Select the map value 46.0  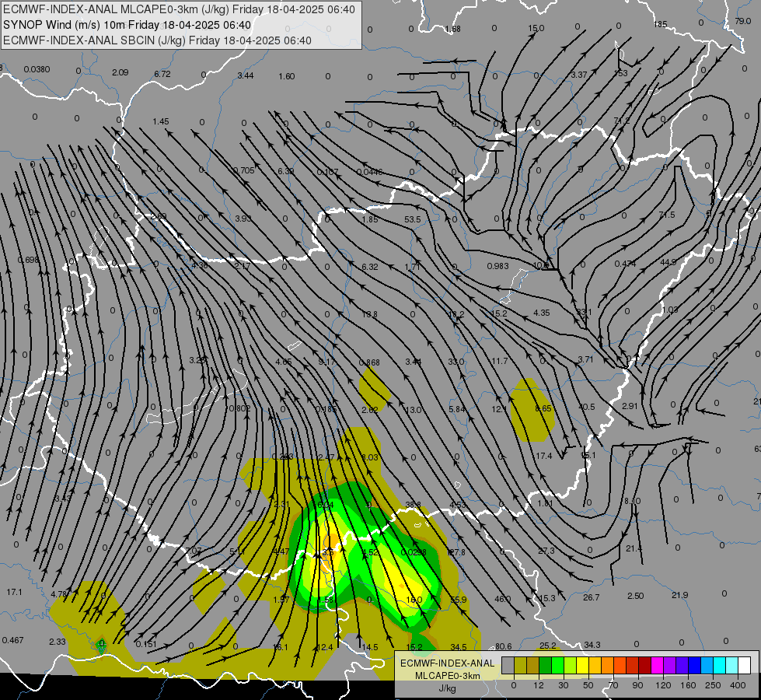tap(503, 599)
